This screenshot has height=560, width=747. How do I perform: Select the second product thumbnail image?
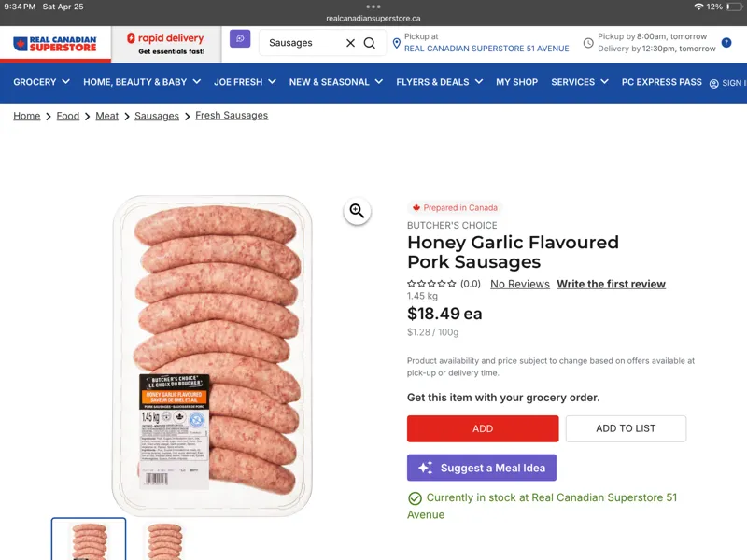coord(164,541)
